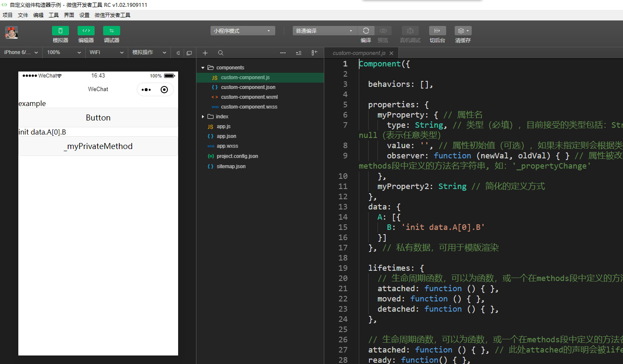Click the plus icon to add file
Viewport: 623px width, 364px height.
pos(205,53)
